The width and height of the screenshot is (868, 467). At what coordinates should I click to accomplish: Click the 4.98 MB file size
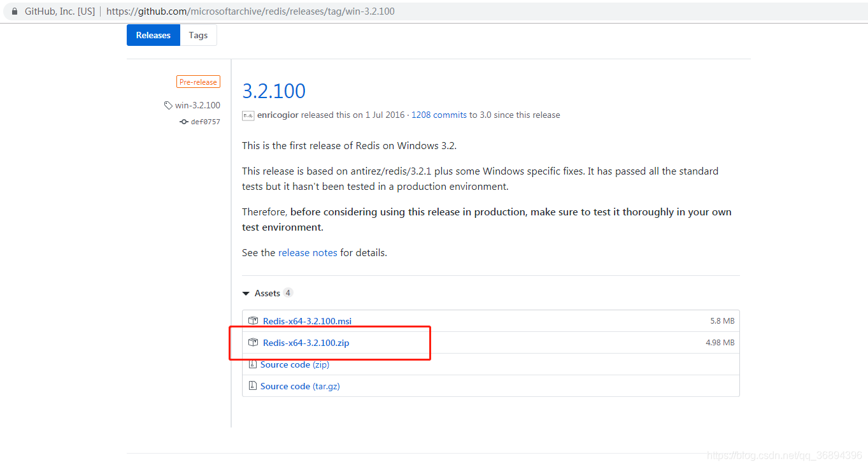pyautogui.click(x=720, y=343)
